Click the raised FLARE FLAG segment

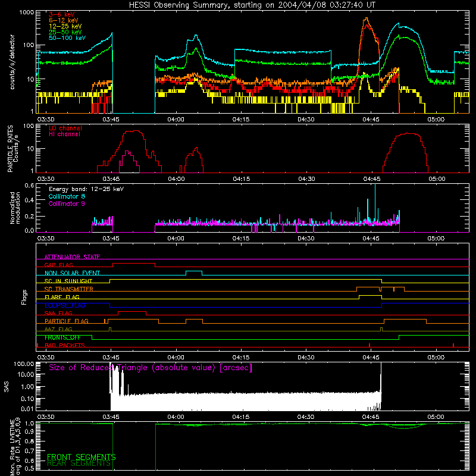pyautogui.click(x=370, y=295)
